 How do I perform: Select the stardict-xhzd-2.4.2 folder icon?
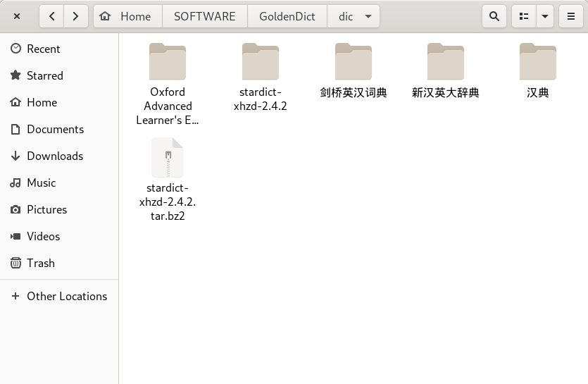pos(261,61)
